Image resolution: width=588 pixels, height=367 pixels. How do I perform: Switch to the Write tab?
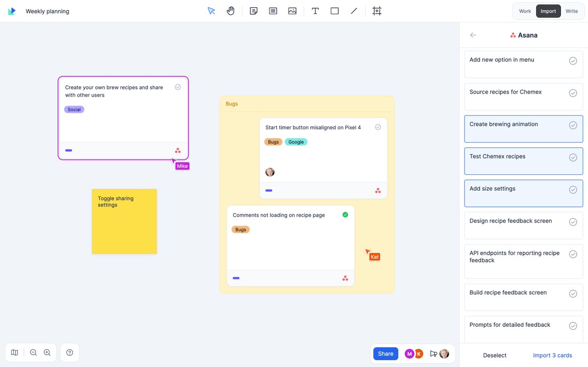(572, 11)
